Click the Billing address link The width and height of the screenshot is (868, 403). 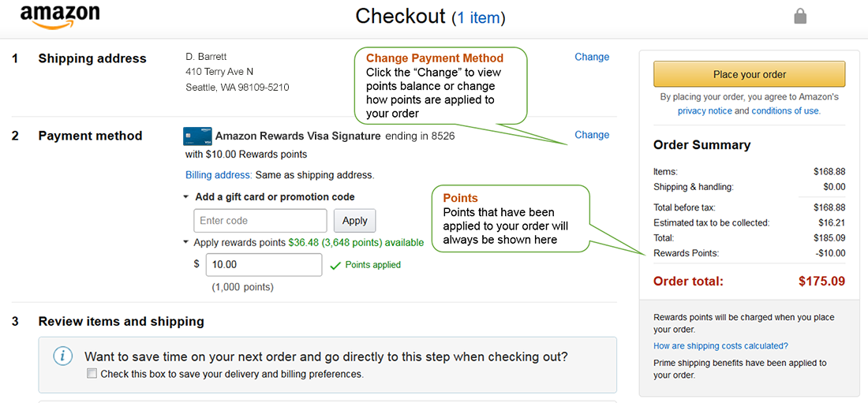[219, 175]
